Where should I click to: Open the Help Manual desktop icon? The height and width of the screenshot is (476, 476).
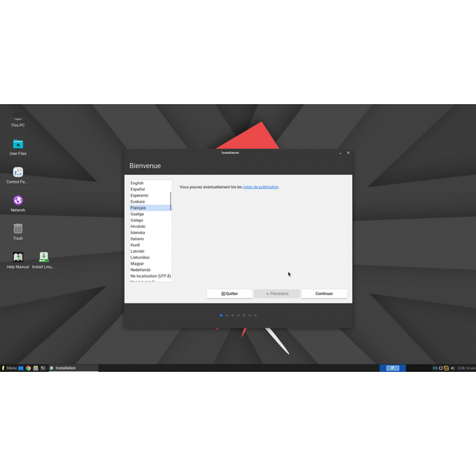pos(17,259)
